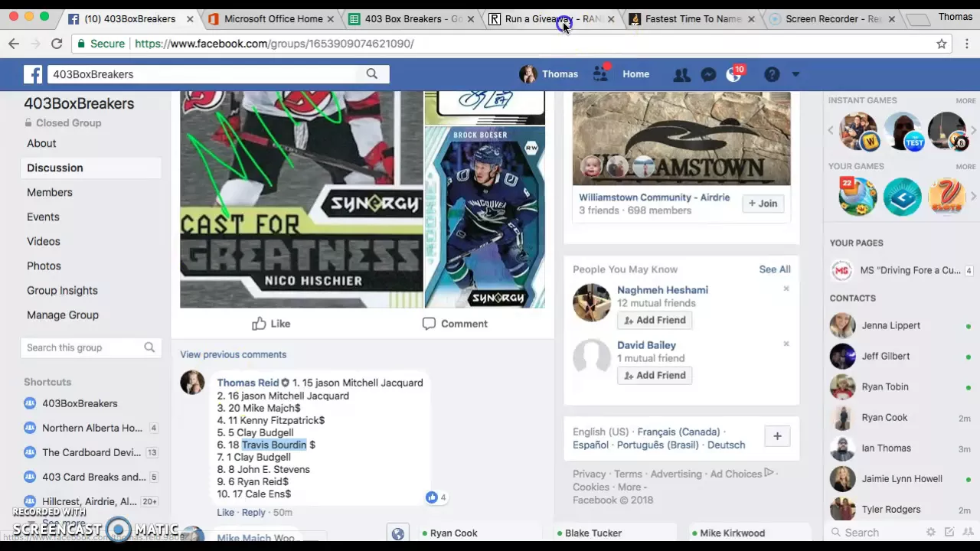Click search icon in Search this group
Viewport: 980px width, 551px height.
pos(149,347)
